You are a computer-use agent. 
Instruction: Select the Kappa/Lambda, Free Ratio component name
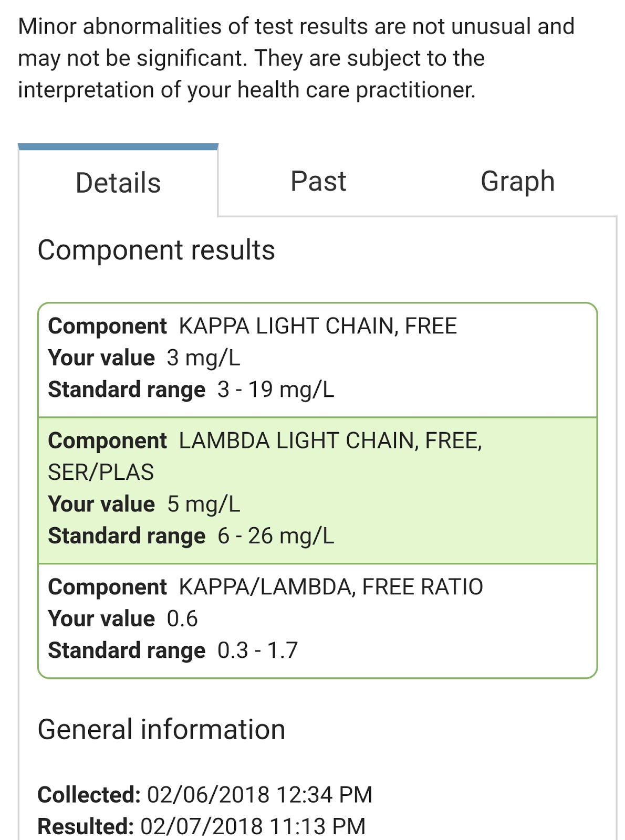click(330, 586)
